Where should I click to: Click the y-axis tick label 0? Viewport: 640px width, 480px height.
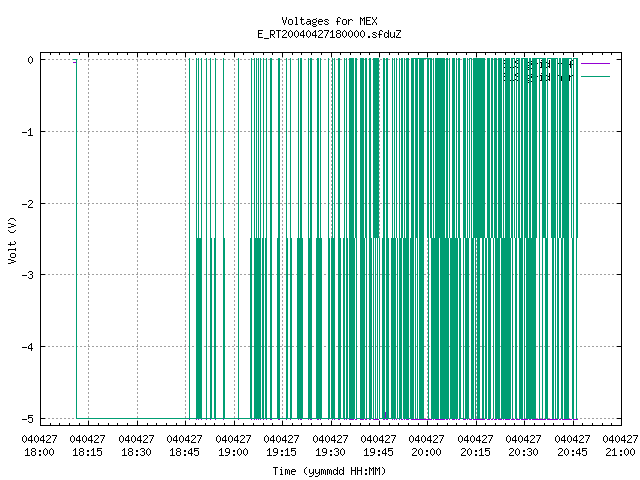click(31, 60)
